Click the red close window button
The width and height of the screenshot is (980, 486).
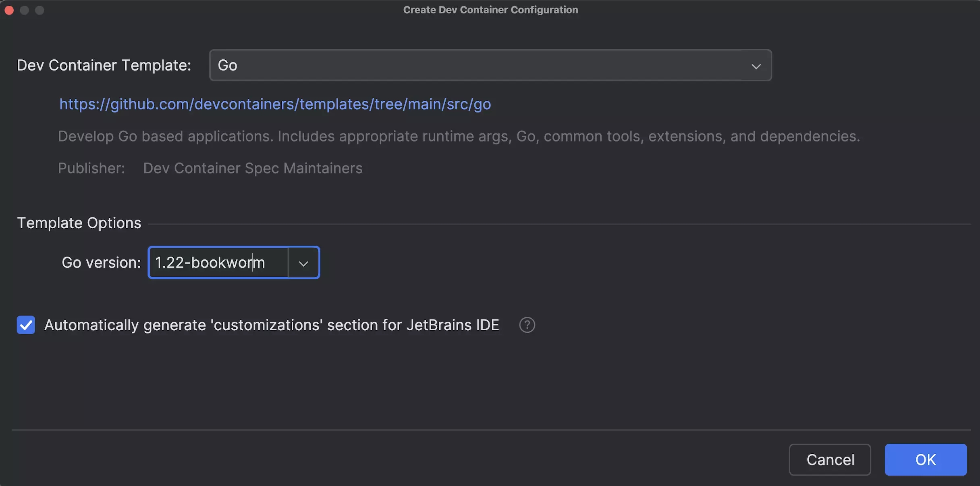coord(9,10)
